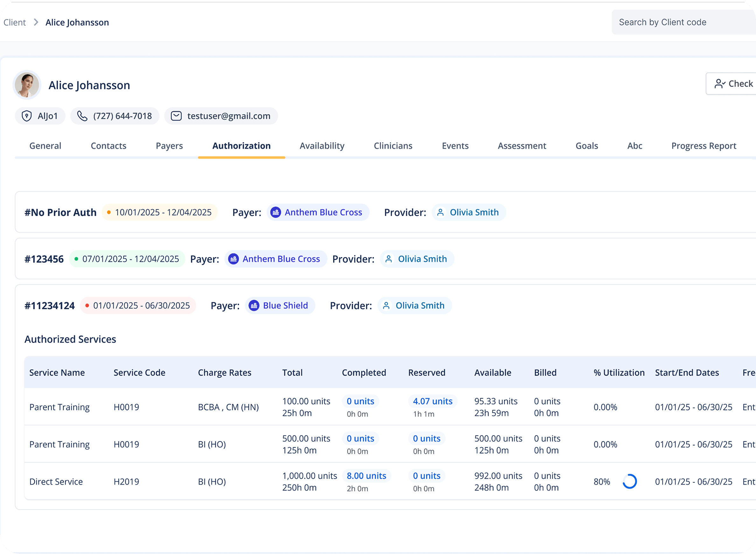The image size is (756, 554).
Task: Click the person-check icon on Check button
Action: (x=720, y=84)
